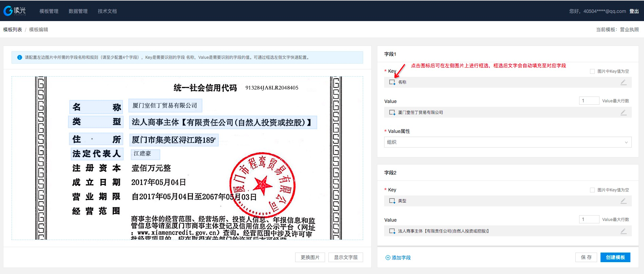
Task: Click the edit pencil for 字段2 Value row
Action: tap(623, 231)
